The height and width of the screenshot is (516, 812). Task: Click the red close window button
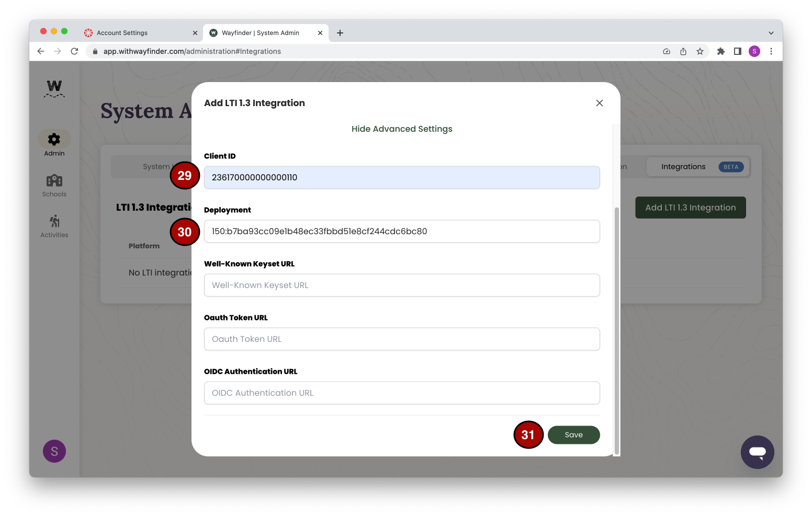click(x=43, y=31)
